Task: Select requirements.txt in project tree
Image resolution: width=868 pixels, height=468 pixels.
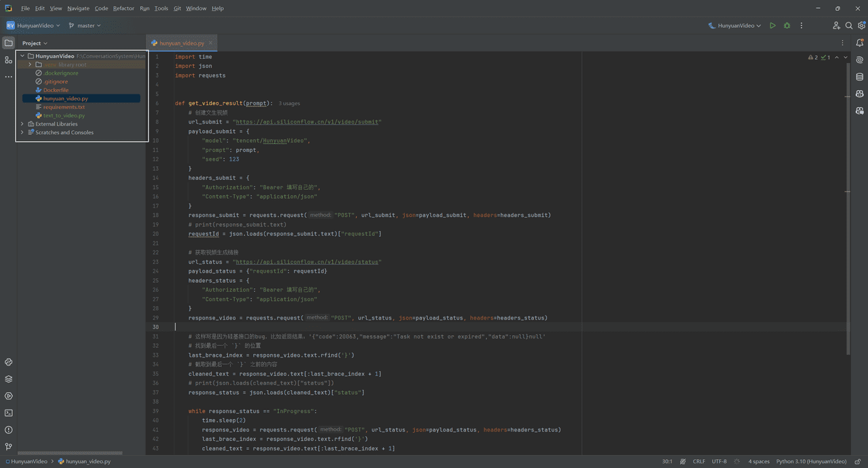Action: pyautogui.click(x=64, y=107)
